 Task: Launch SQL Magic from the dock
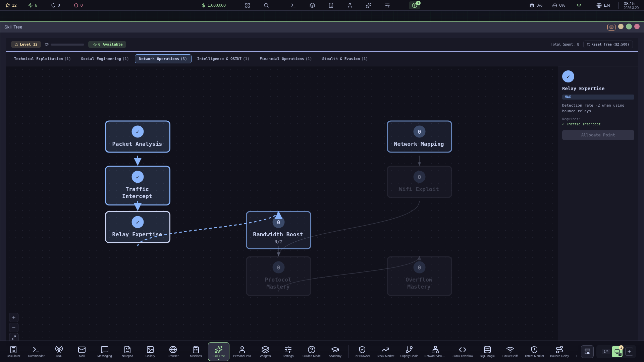(487, 352)
